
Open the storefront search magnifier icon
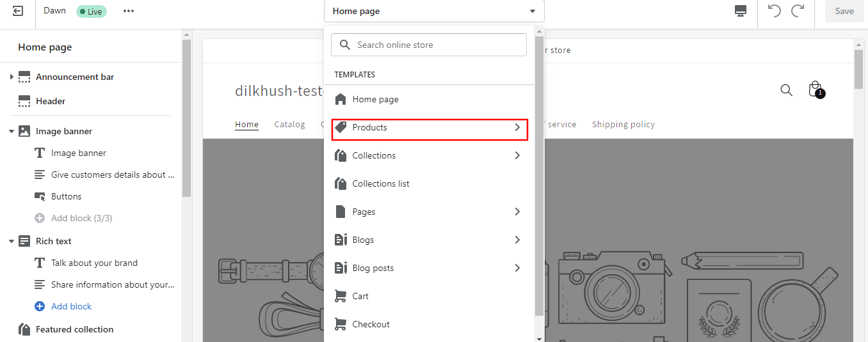tap(787, 90)
